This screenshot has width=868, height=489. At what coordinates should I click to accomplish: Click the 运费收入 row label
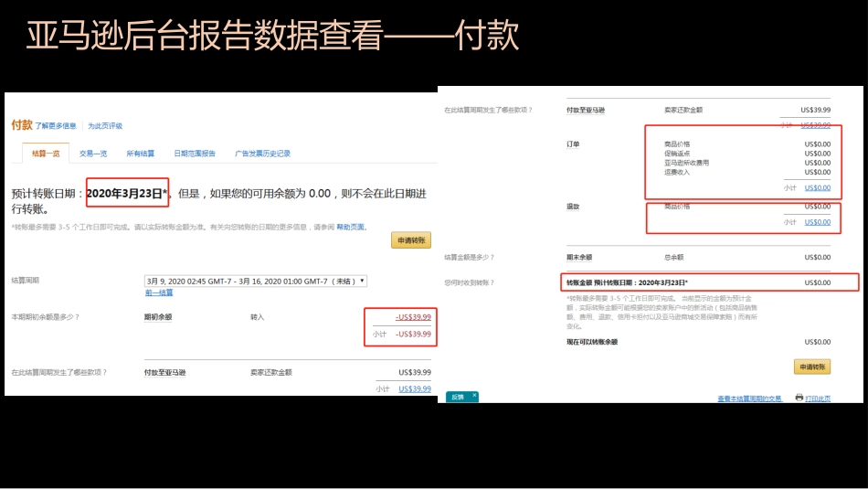(x=677, y=172)
